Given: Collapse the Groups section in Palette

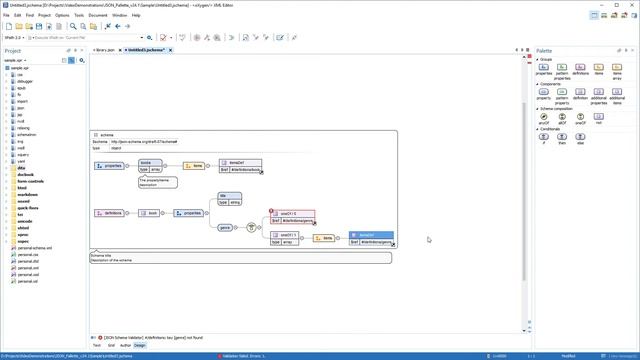Looking at the screenshot, I should pyautogui.click(x=538, y=60).
